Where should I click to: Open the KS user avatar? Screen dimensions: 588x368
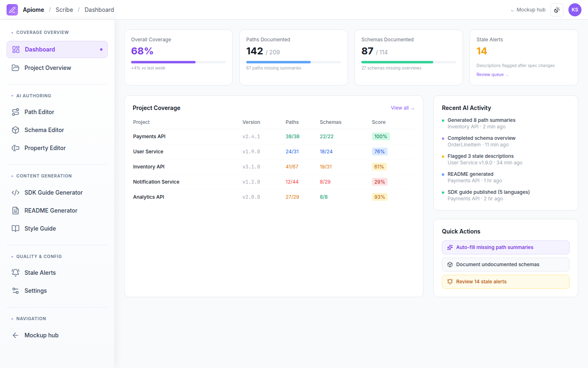click(575, 10)
